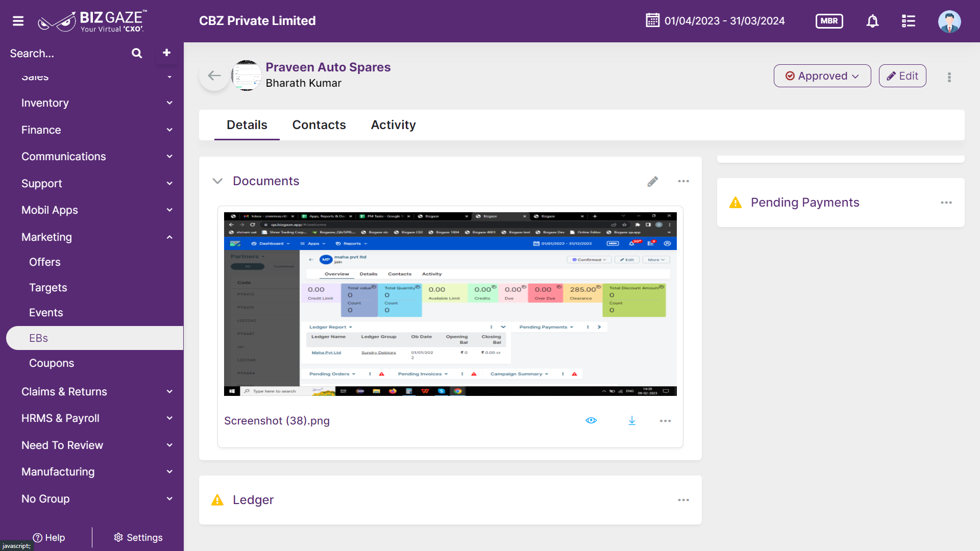The height and width of the screenshot is (551, 980).
Task: Download Screenshot (38).png
Action: 632,420
